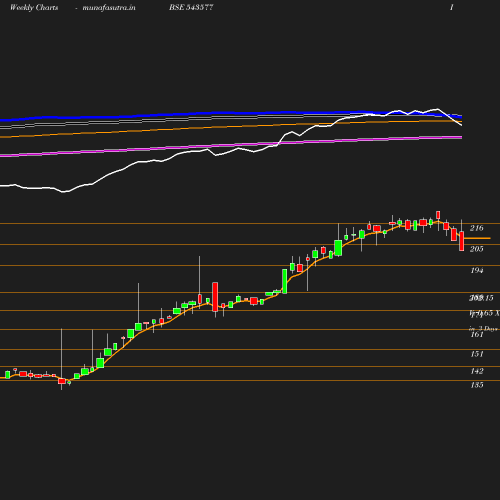Click the 216 price axis label

pyautogui.click(x=476, y=228)
